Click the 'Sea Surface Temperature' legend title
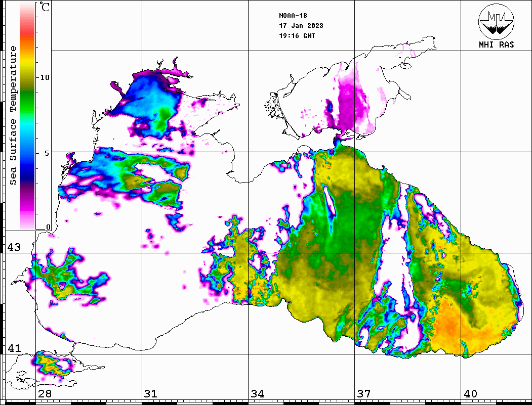Screen dimensions: 532x405 [13, 115]
